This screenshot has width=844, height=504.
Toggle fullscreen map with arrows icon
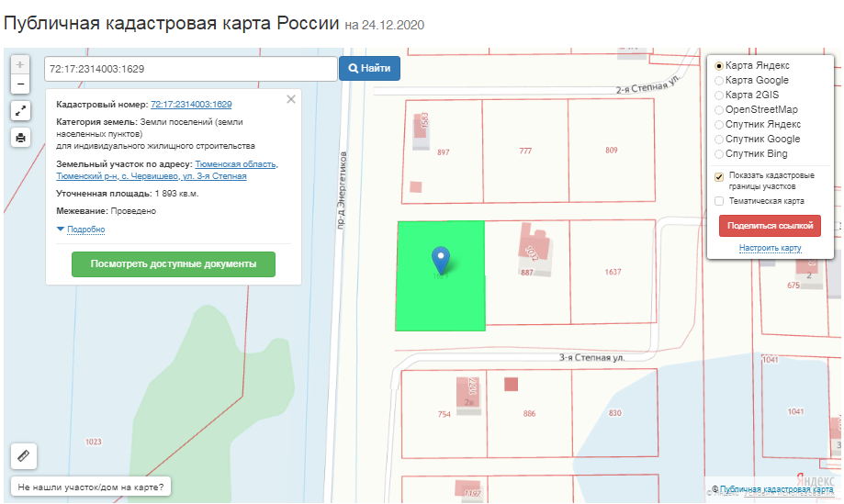point(20,111)
